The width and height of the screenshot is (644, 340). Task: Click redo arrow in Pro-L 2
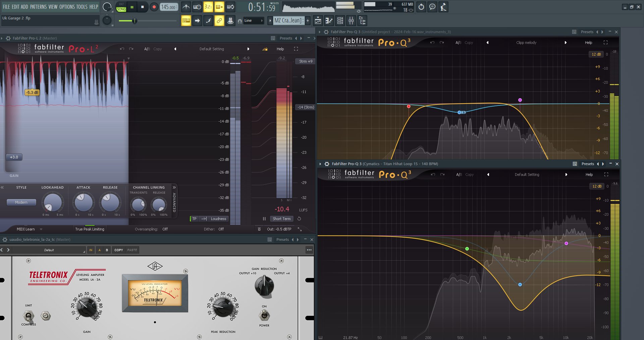tap(131, 49)
